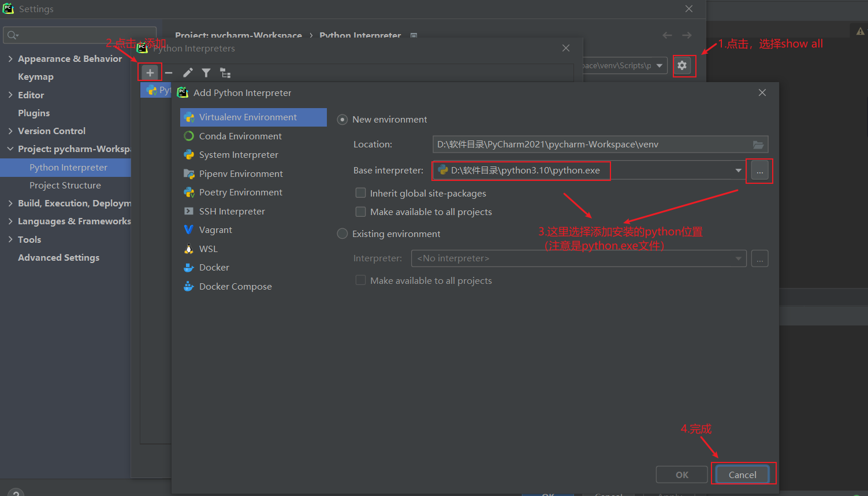Open the existing Interpreter <No interpreter> dropdown
This screenshot has height=496, width=868.
point(579,258)
